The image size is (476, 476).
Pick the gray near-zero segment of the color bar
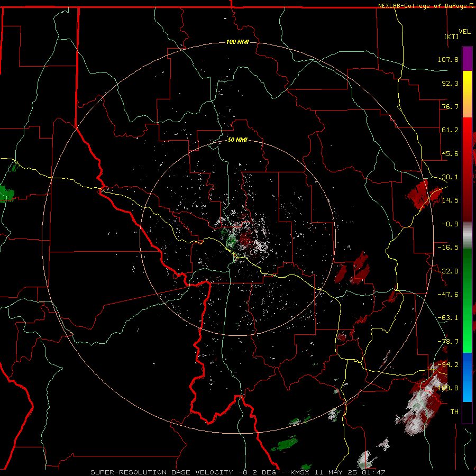coord(467,235)
